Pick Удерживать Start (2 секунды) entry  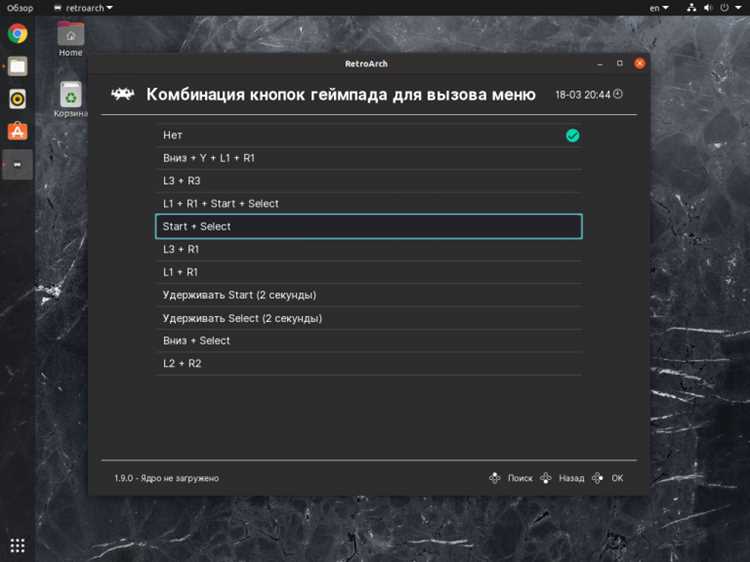tap(369, 295)
